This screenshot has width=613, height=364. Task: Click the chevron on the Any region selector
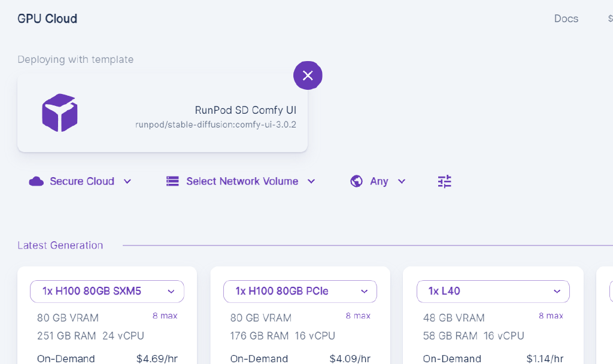coord(401,181)
